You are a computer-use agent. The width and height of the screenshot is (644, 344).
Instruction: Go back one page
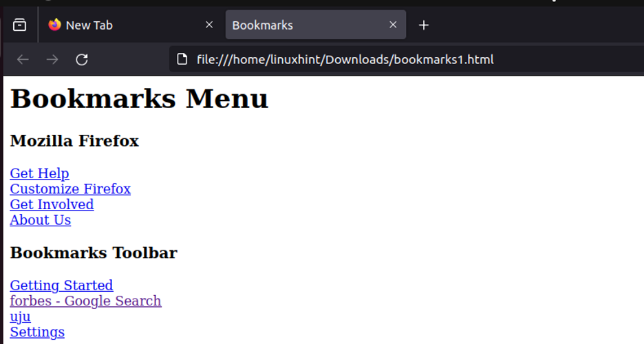(23, 60)
